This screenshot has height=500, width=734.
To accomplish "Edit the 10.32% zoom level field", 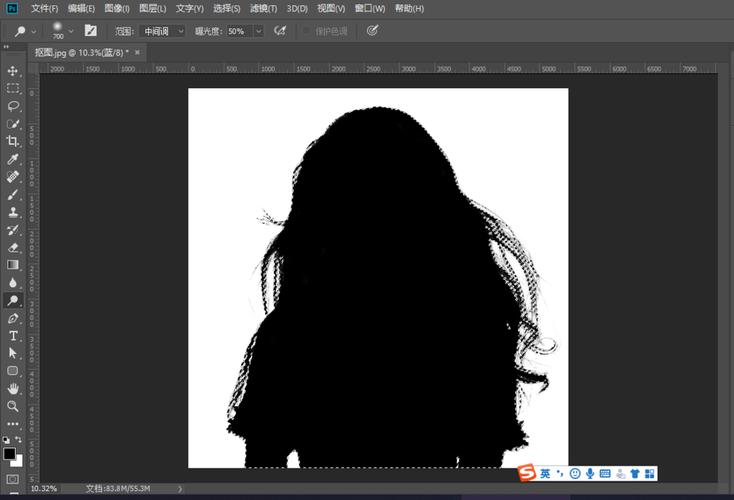I will coord(44,489).
